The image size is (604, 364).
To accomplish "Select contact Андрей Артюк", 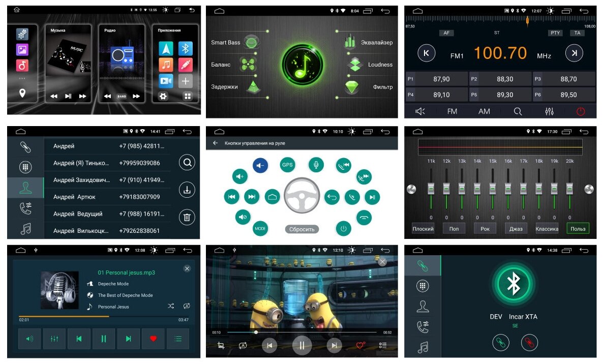I will [107, 197].
